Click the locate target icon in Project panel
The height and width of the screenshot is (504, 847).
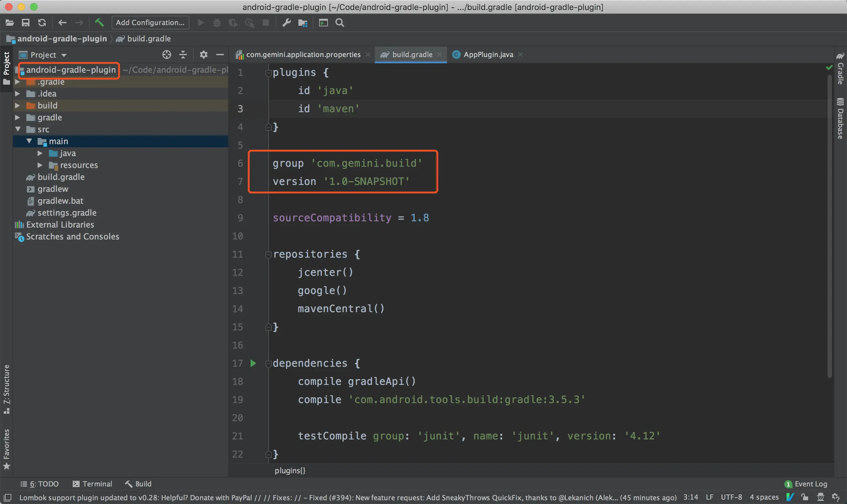166,55
